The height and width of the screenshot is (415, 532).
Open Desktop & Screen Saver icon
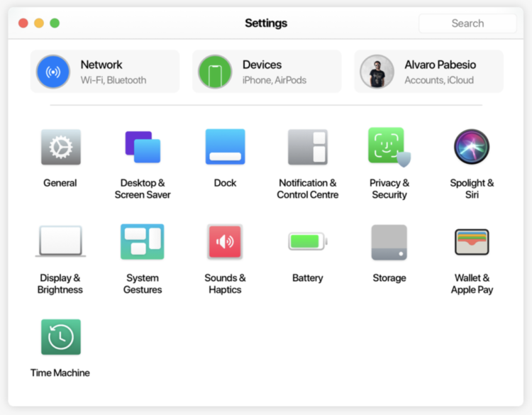pyautogui.click(x=143, y=147)
